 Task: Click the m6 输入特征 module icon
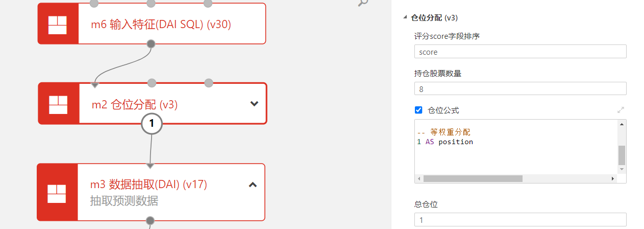[57, 25]
